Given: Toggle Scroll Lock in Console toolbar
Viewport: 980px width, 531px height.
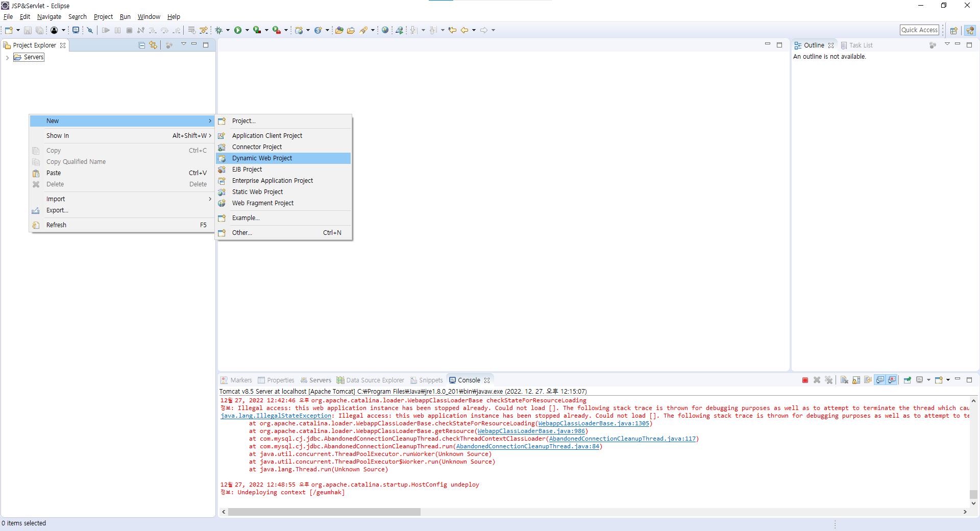Looking at the screenshot, I should tap(856, 380).
